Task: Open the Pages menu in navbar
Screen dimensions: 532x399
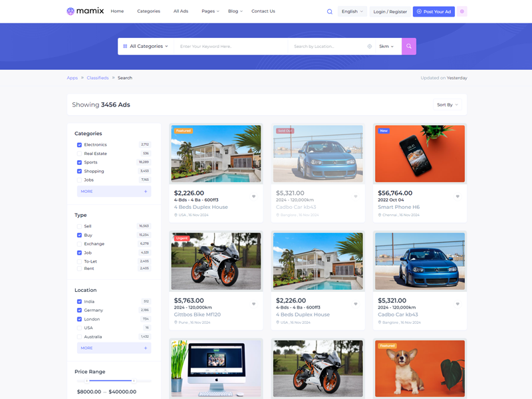Action: pyautogui.click(x=210, y=11)
